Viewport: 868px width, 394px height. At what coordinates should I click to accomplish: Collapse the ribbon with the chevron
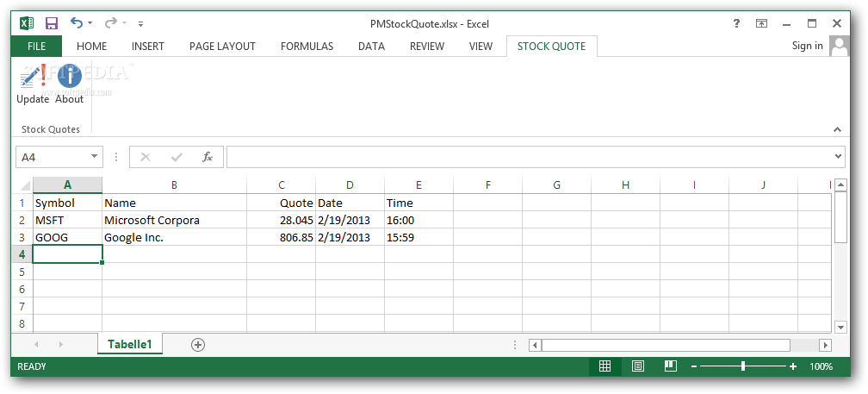coord(836,129)
